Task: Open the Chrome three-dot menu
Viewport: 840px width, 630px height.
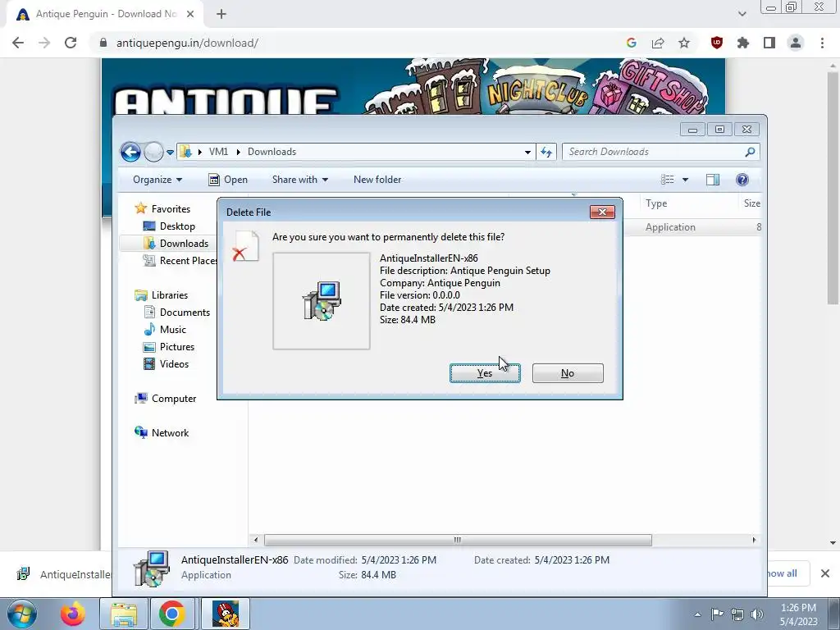Action: tap(822, 43)
